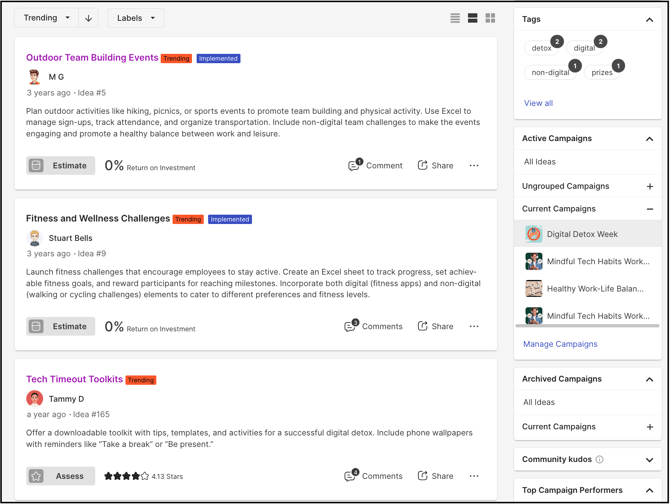Collapse the Active Campaigns panel

649,139
